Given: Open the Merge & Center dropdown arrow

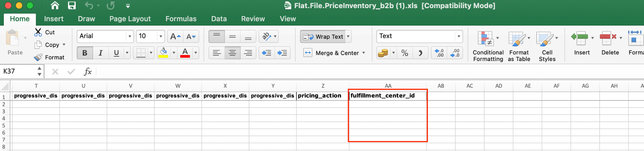Looking at the screenshot, I should pyautogui.click(x=364, y=53).
